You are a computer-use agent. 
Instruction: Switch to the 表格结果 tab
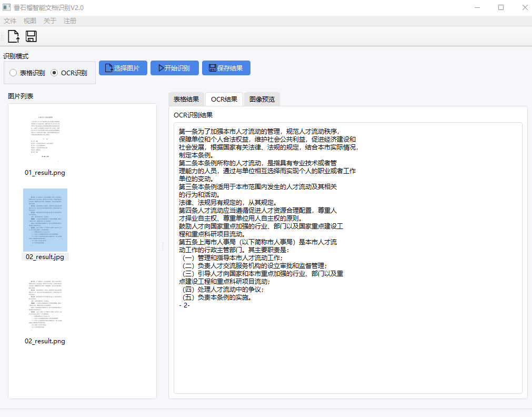186,99
